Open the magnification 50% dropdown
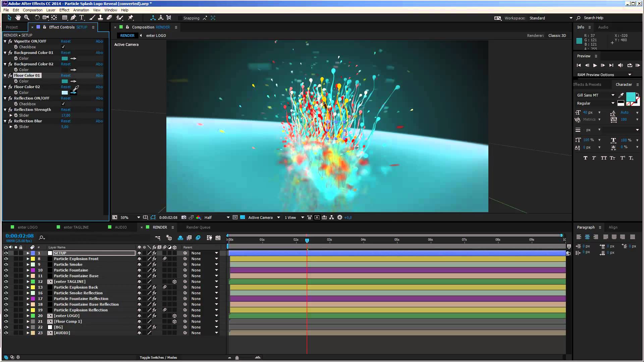644x362 pixels. pos(130,218)
